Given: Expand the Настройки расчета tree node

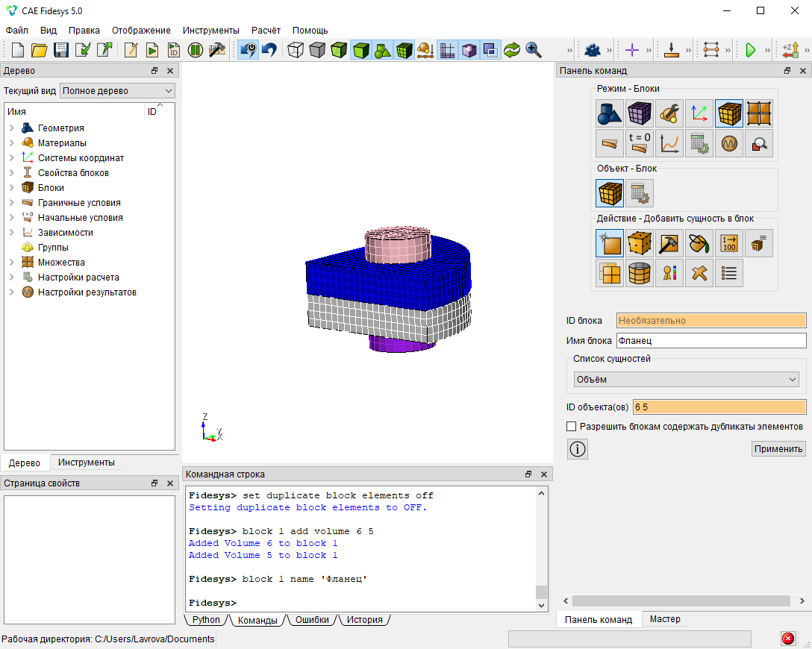Looking at the screenshot, I should click(x=11, y=278).
